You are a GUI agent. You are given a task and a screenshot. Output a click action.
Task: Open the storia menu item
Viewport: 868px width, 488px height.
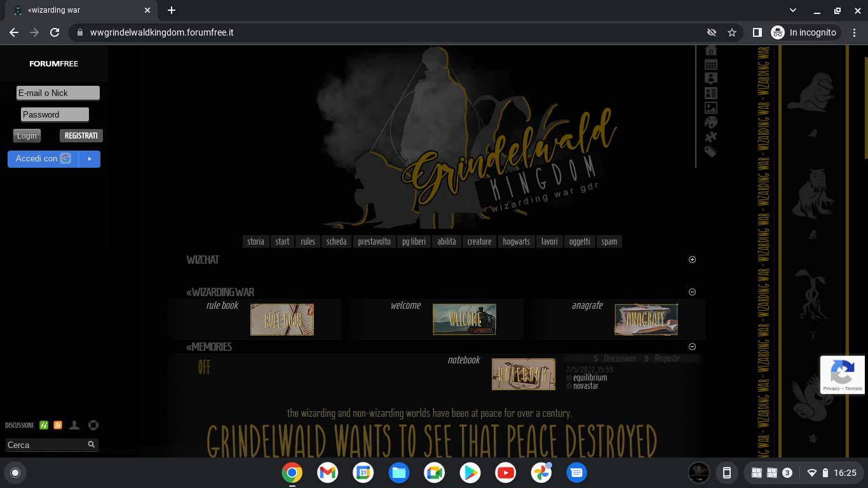[x=255, y=241]
